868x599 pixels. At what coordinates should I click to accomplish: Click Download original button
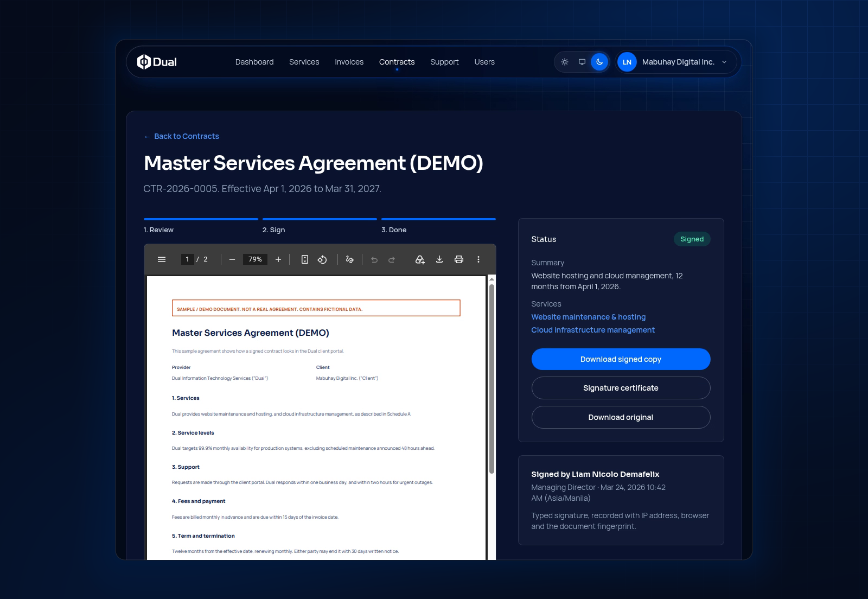[x=621, y=417]
